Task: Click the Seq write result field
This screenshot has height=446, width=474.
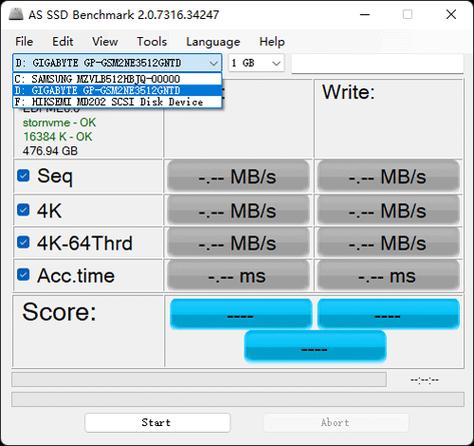Action: click(388, 176)
